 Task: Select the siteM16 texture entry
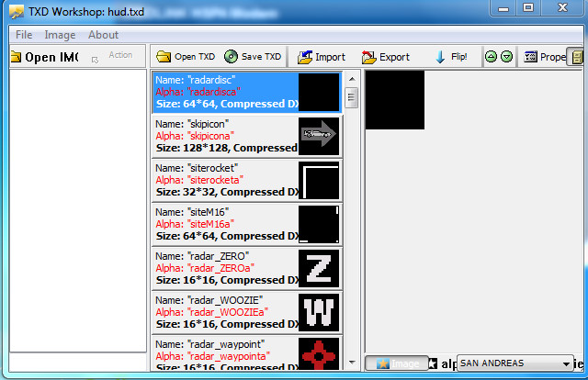(247, 224)
